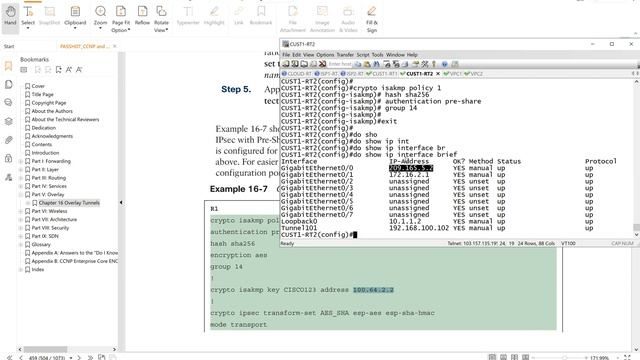Click Session Options tools icon in terminal
640x360 pixels.
(425, 64)
